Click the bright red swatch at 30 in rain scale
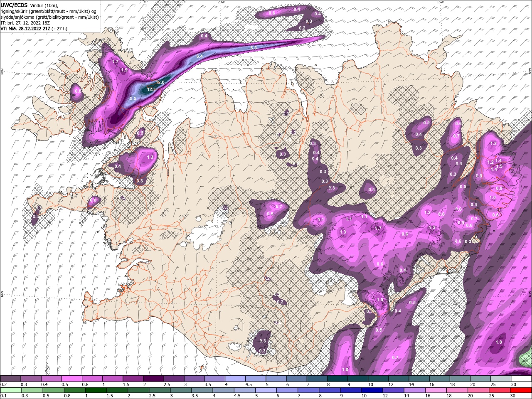The height and width of the screenshot is (399, 532). [x=520, y=390]
